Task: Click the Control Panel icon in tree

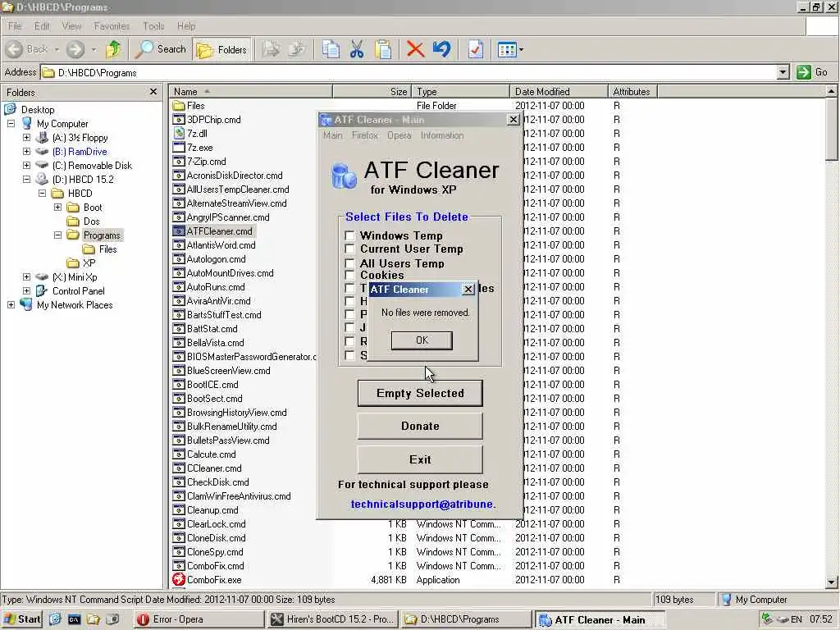Action: [x=42, y=291]
